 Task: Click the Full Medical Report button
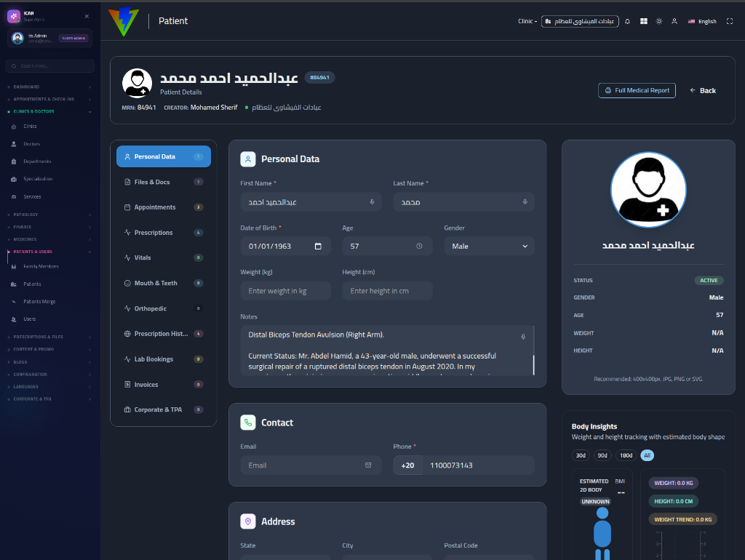(637, 90)
